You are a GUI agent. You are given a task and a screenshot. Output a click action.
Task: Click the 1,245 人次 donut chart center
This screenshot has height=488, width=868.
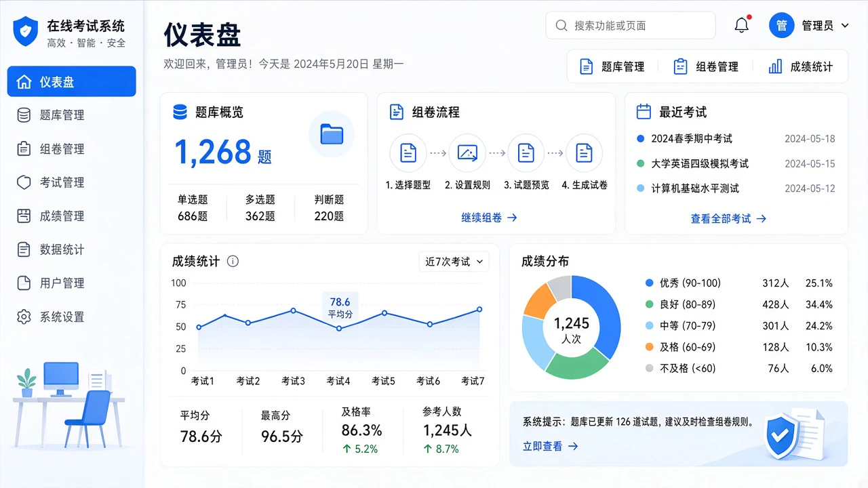572,329
